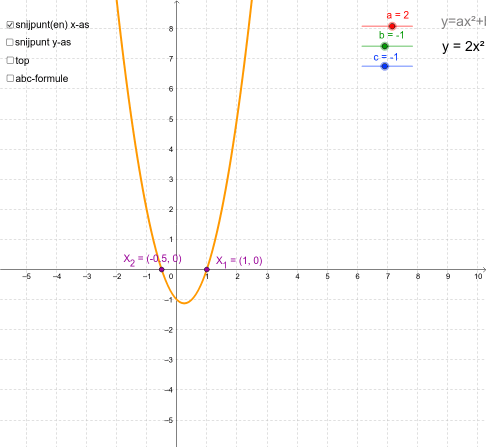The image size is (487, 448).
Task: Click the red "a = 2" label
Action: click(397, 15)
